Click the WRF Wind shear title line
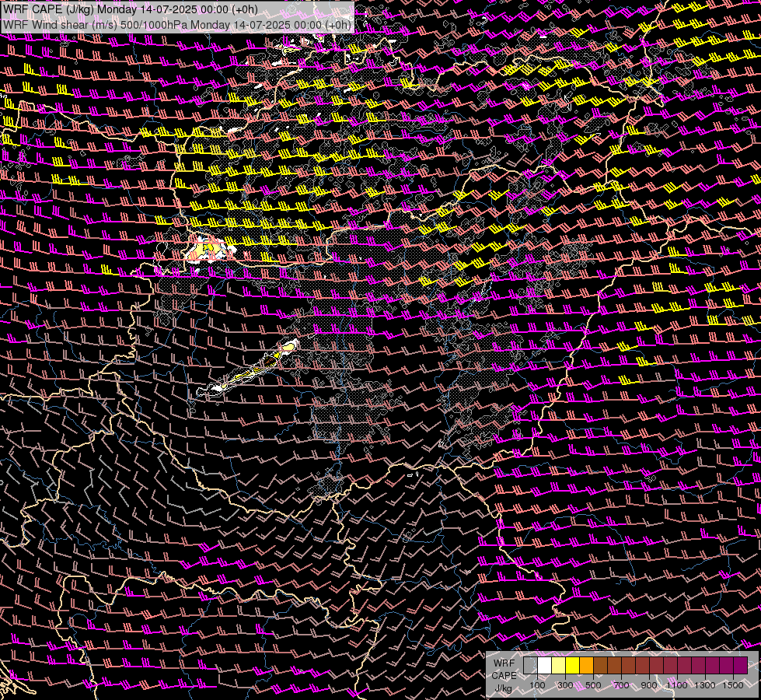Image resolution: width=761 pixels, height=700 pixels. pyautogui.click(x=177, y=25)
